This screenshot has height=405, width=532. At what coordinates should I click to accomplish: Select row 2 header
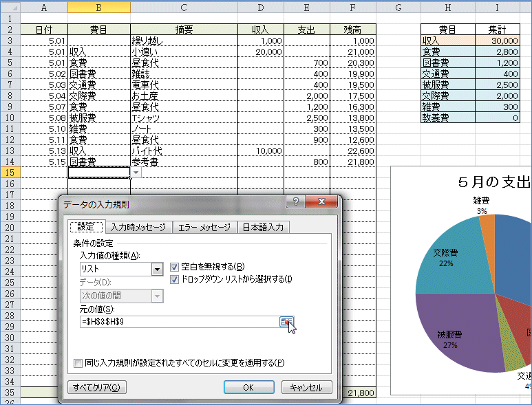pyautogui.click(x=10, y=30)
